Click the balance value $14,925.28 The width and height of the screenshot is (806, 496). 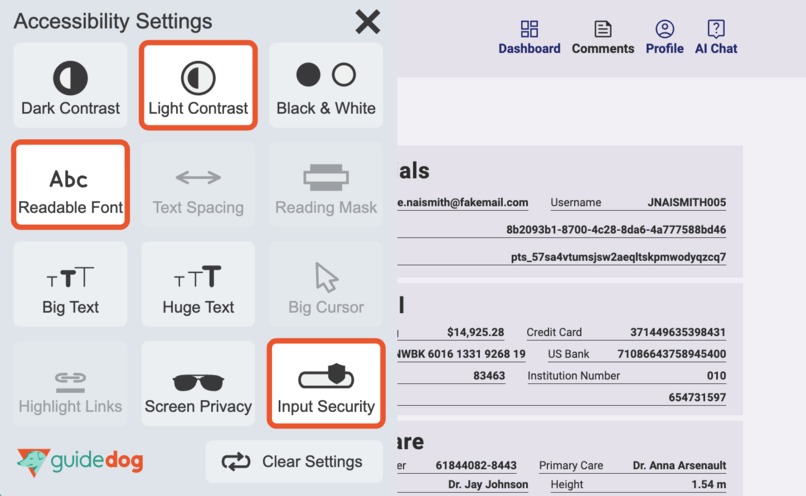click(x=475, y=332)
